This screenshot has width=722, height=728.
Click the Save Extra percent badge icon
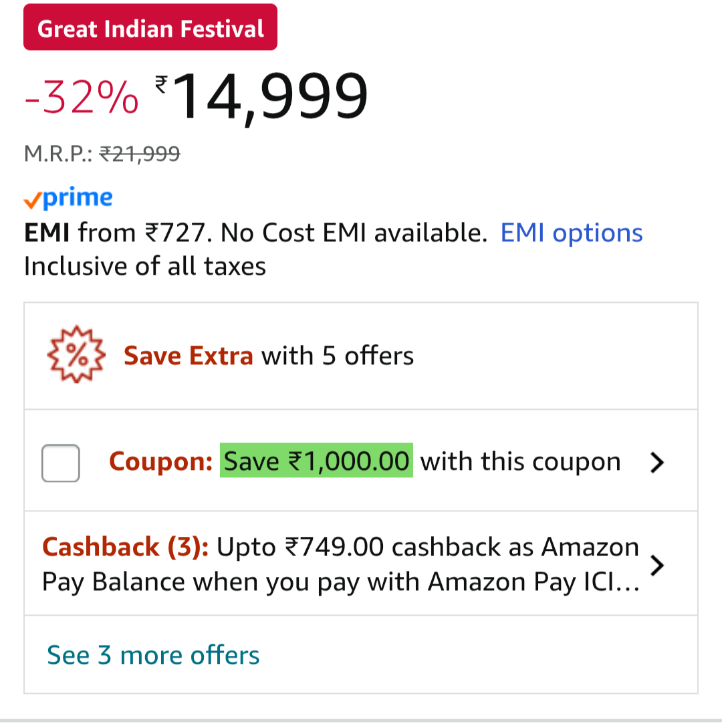(x=76, y=355)
